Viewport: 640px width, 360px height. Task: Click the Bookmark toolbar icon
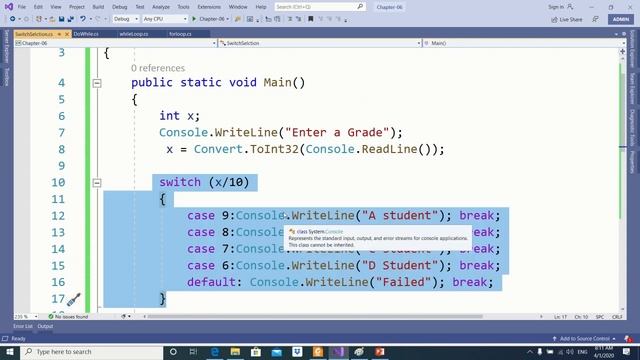tap(311, 19)
